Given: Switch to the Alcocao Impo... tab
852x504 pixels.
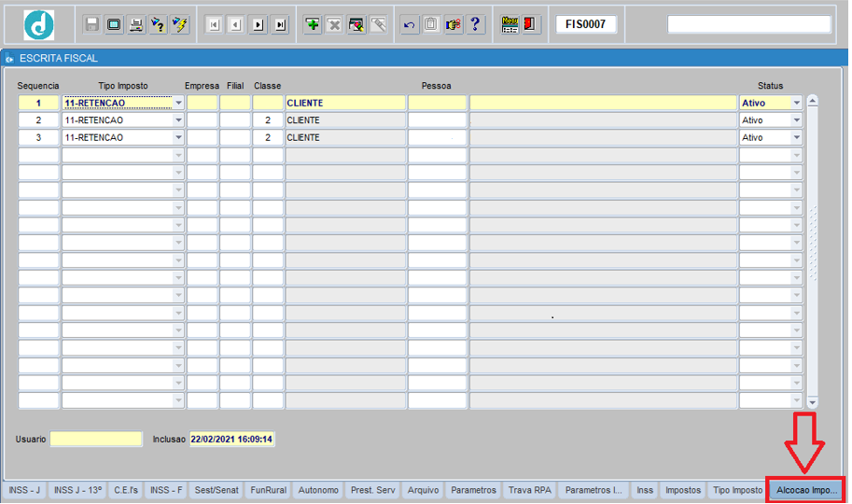Looking at the screenshot, I should tap(805, 490).
